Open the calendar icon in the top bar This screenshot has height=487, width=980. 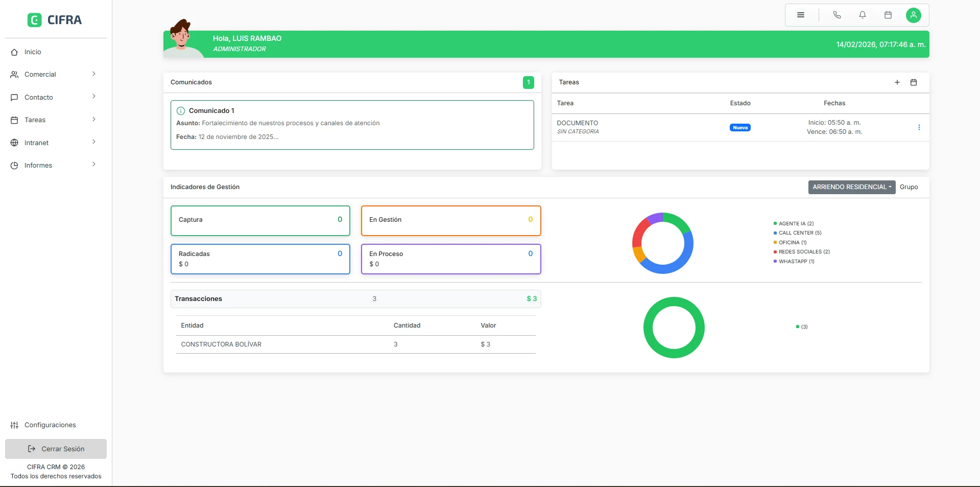888,15
